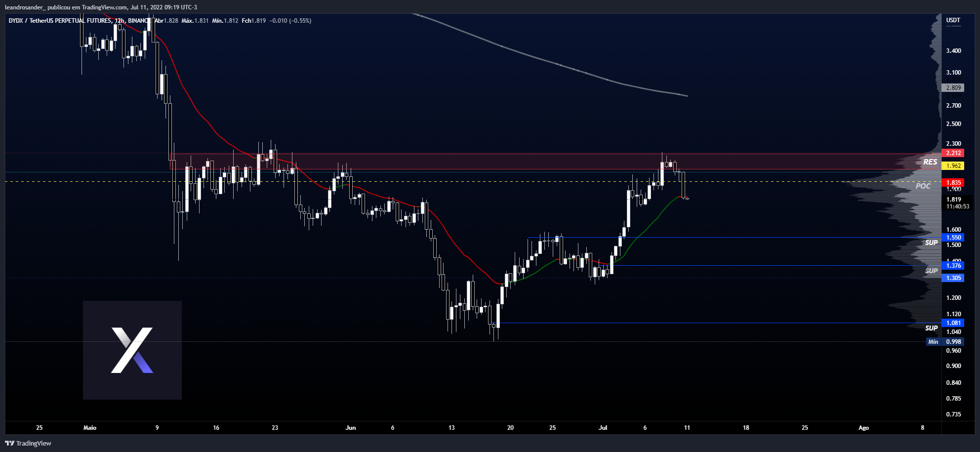Click the 'Jun' label on the time axis

(x=351, y=428)
